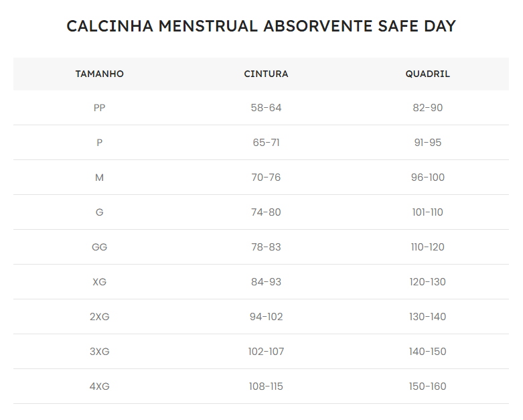Select hip measurement 101-110
Screen dimensions: 523x420
pos(428,212)
